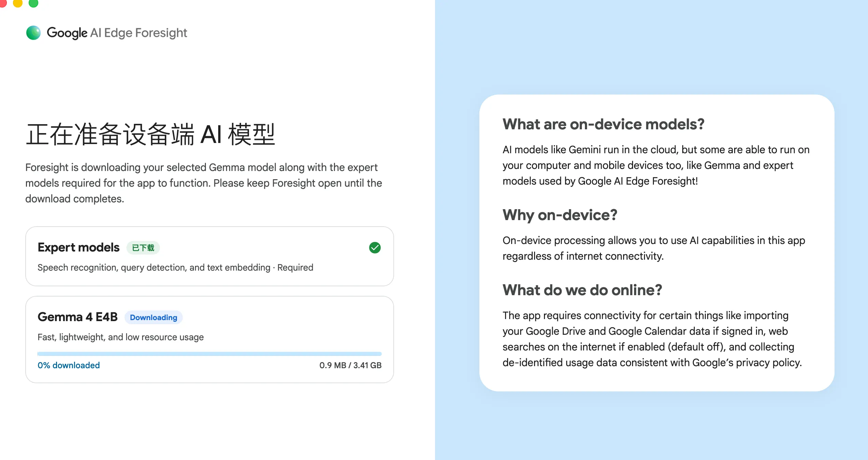This screenshot has width=868, height=460.
Task: Click the '0.9 MB / 3.41 GB' size text
Action: pyautogui.click(x=350, y=365)
